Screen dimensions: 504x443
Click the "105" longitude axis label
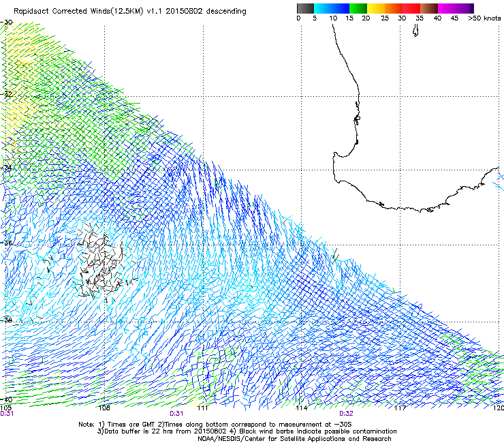coord(5,408)
